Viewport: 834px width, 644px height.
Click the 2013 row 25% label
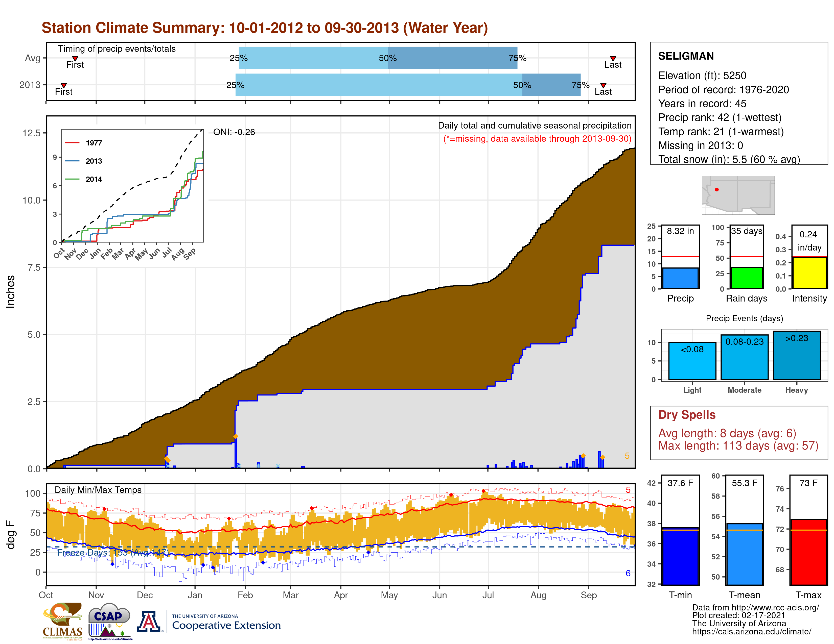click(235, 85)
